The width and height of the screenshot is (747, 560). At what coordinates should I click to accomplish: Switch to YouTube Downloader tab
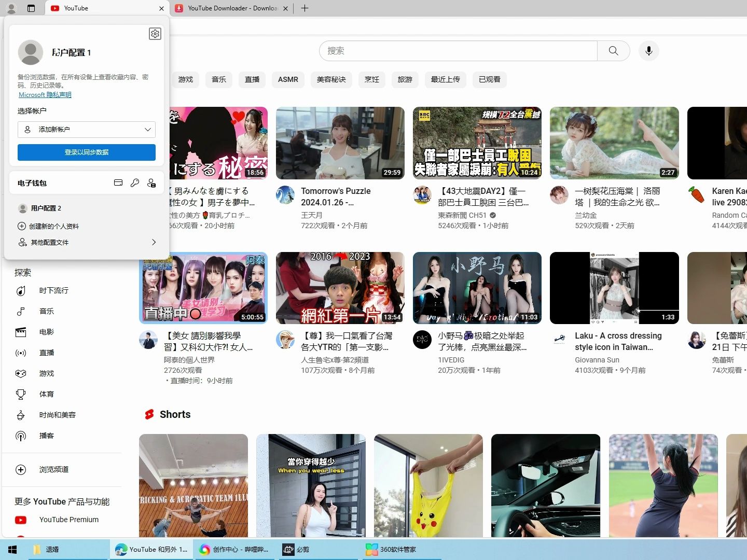(231, 8)
